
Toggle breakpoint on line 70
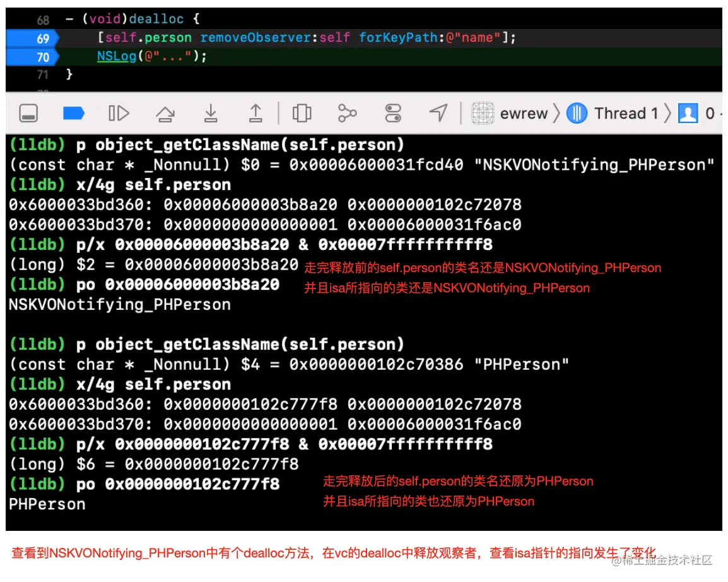[x=33, y=57]
